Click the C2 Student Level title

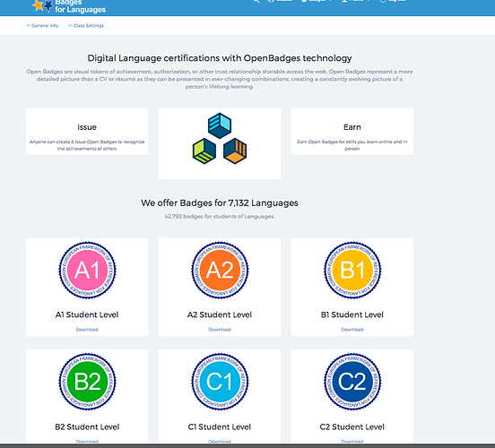click(x=352, y=426)
